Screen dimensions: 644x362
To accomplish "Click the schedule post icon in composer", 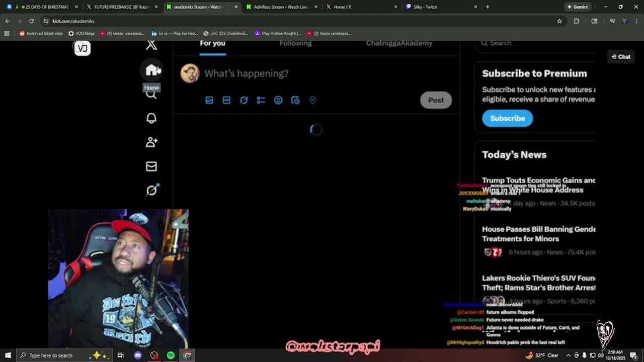I will point(295,100).
